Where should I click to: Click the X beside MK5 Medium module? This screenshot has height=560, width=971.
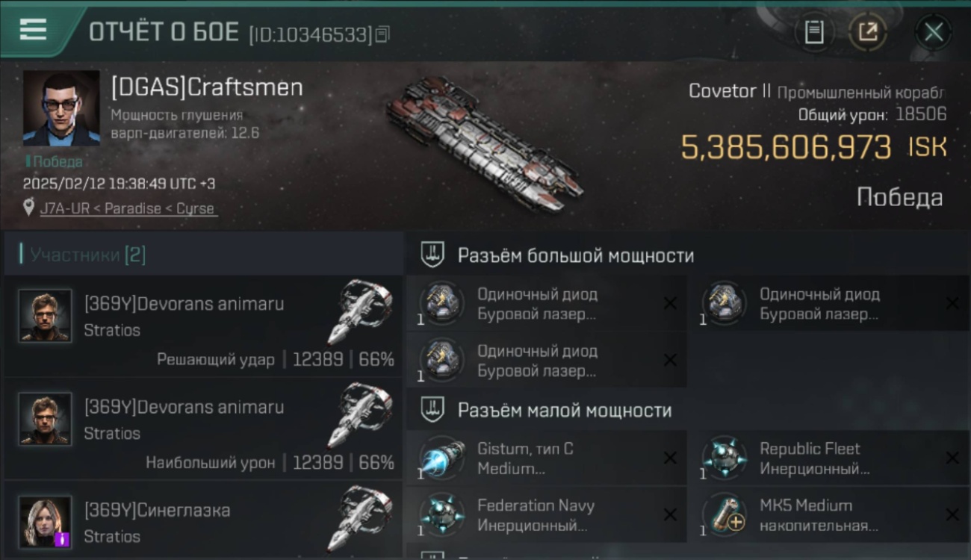click(x=952, y=514)
